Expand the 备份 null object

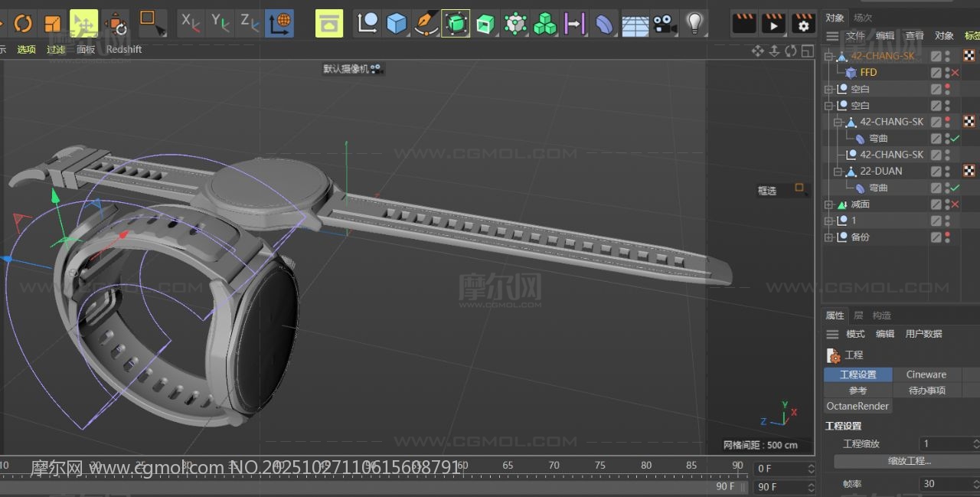pos(828,237)
